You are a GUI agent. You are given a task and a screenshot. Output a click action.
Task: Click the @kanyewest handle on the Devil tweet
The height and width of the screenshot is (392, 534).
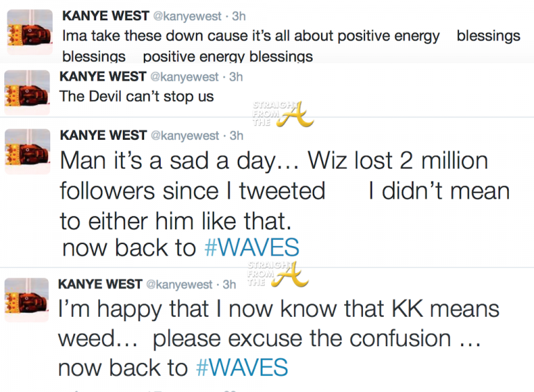click(x=184, y=77)
